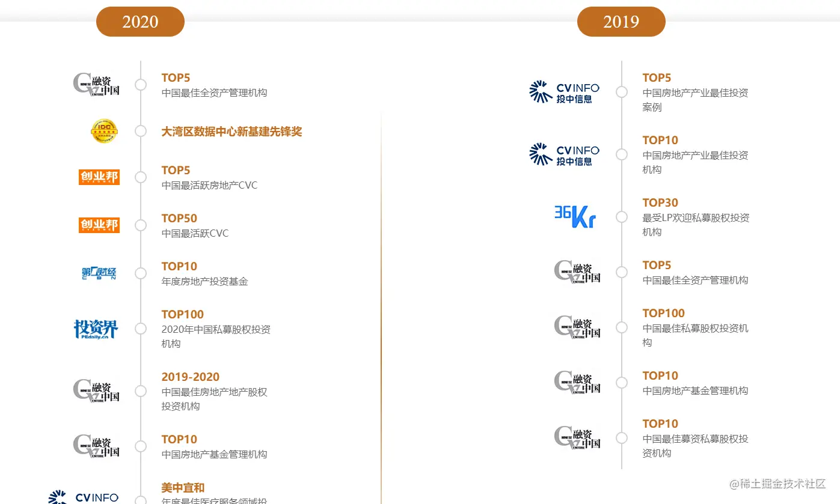Click the 融资中国 logo beside TOP100 最佳私募股权投资机构
Viewport: 840px width, 504px height.
[577, 327]
